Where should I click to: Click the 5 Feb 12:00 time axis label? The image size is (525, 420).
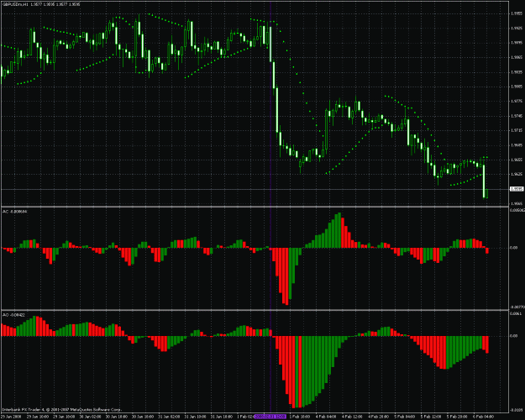pos(431,417)
